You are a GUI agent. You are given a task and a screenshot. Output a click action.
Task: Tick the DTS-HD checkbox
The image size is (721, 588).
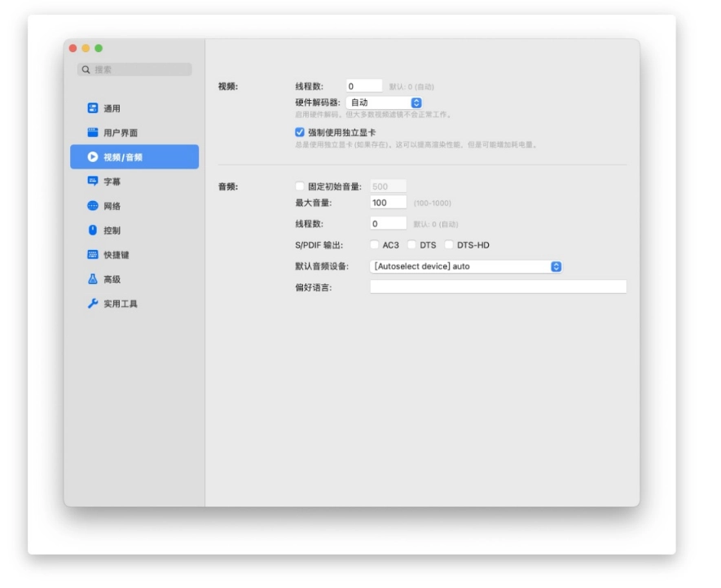[x=449, y=245]
